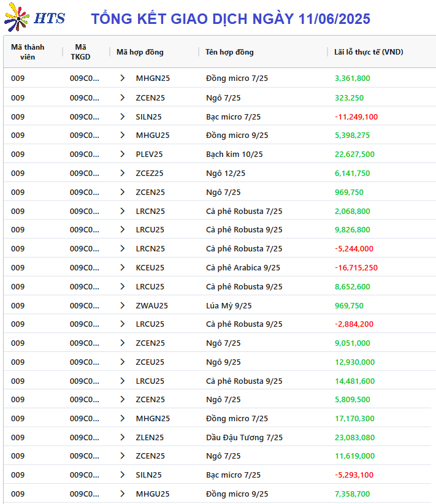Select the contract name Dầu Đậu Tương 7/25
This screenshot has height=504, width=436.
(x=244, y=437)
